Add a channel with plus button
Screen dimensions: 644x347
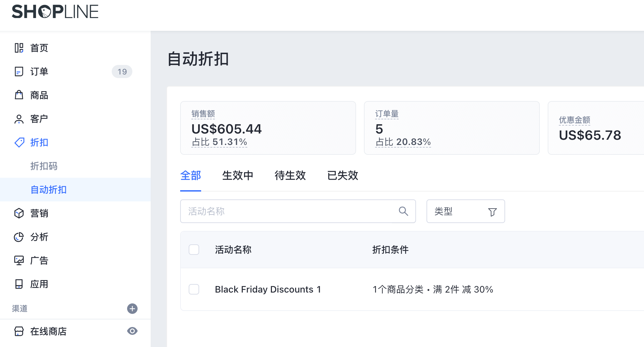(x=132, y=309)
